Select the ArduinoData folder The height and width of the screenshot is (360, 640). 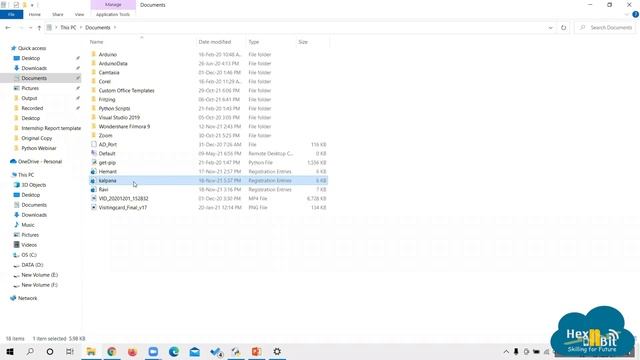[113, 63]
